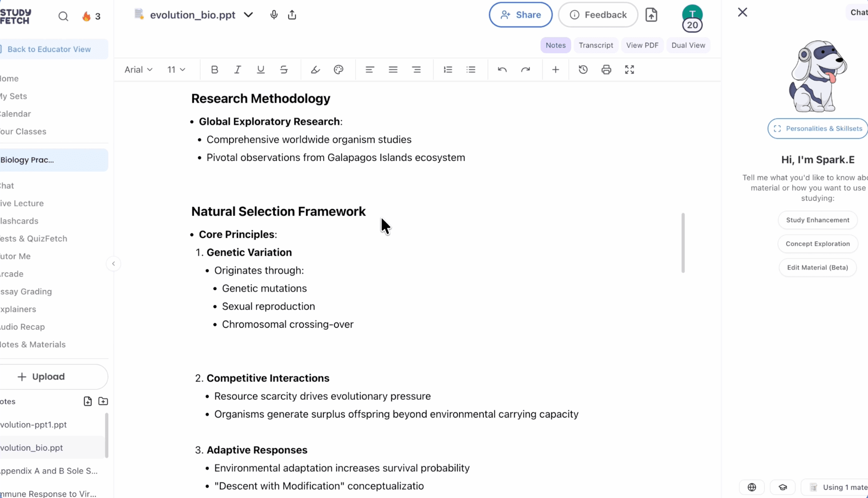Click the upload/export icon beside file name

(292, 15)
